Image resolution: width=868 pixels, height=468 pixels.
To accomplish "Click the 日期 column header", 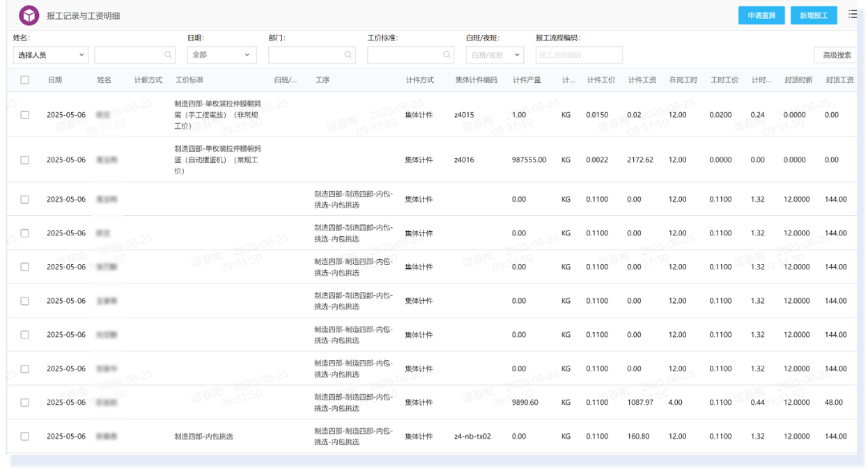I will [x=55, y=80].
